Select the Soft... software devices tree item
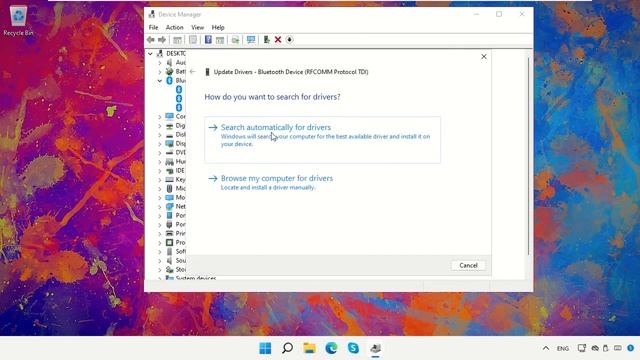 (x=176, y=251)
